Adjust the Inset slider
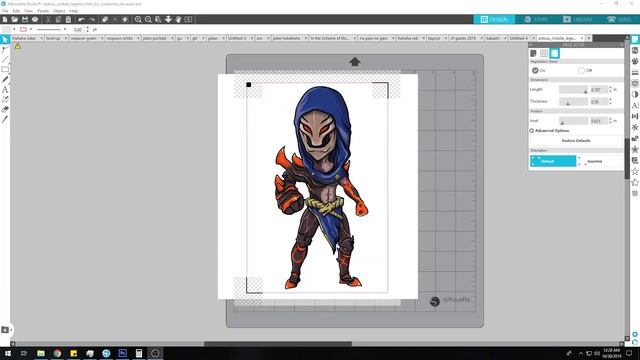 (x=573, y=121)
